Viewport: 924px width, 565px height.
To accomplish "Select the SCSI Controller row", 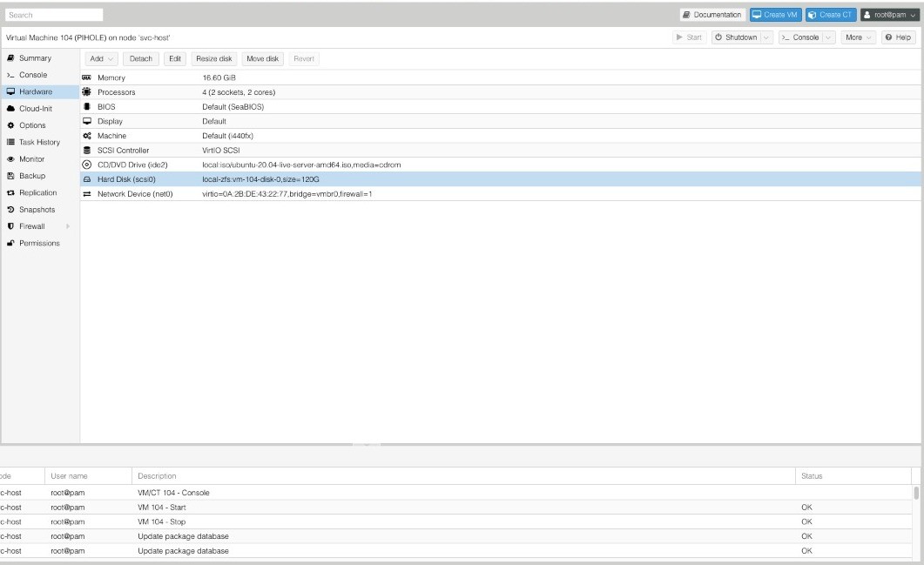I will [348, 151].
